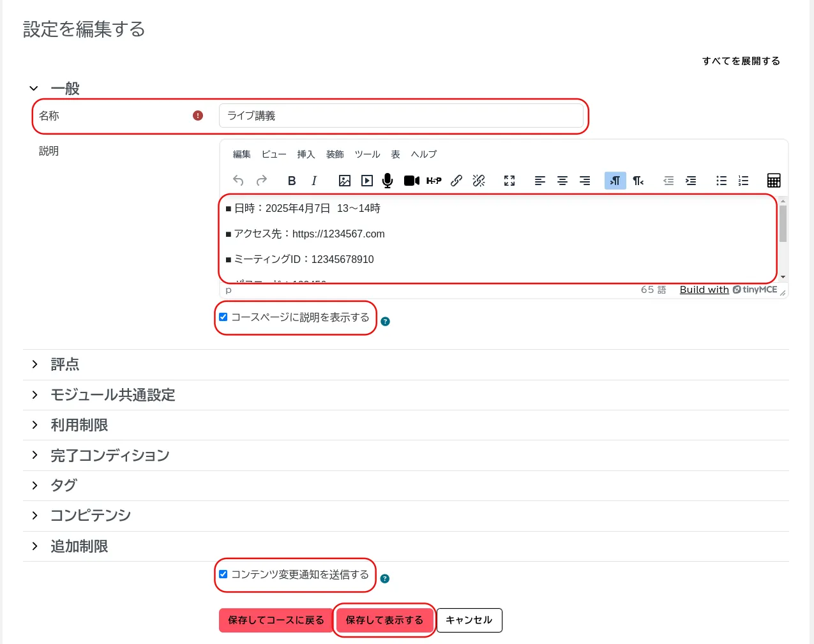
Task: Click the 保存して表示する button
Action: click(x=384, y=620)
